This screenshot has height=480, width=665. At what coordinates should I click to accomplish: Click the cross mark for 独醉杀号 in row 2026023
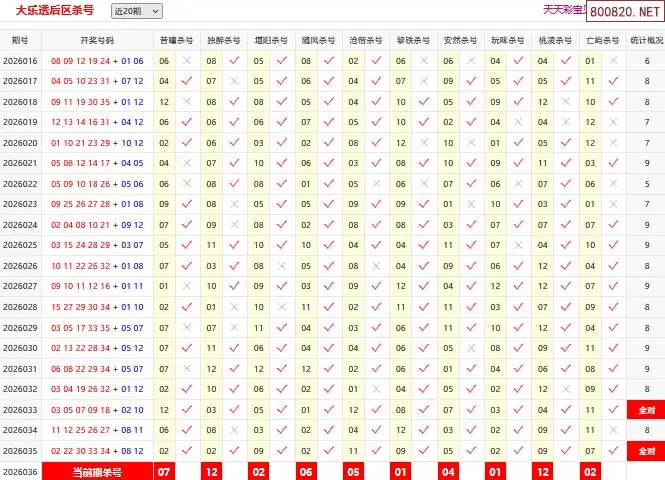point(235,204)
